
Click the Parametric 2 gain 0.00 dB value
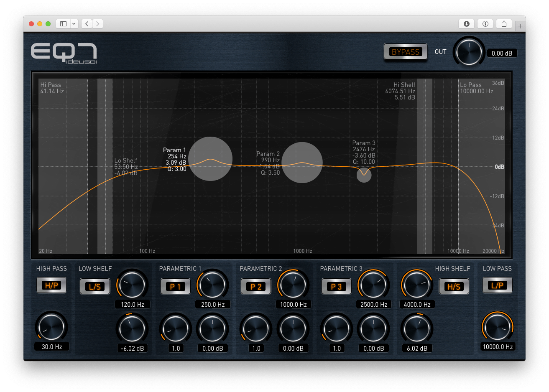tap(293, 348)
